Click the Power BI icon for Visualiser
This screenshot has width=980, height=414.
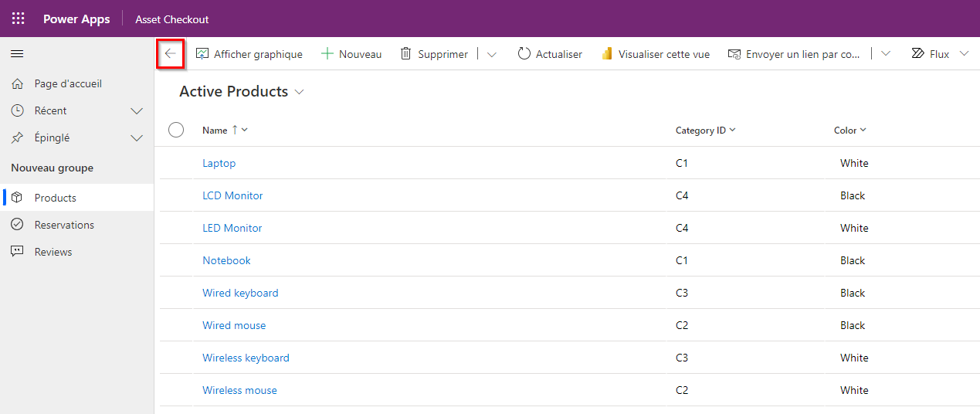[x=607, y=54]
